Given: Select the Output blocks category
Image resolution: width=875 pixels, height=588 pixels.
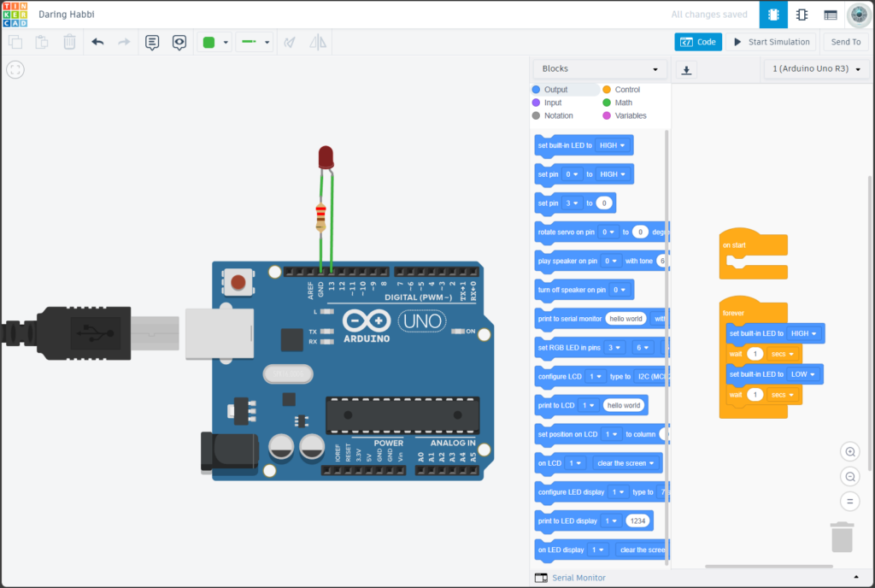Looking at the screenshot, I should point(565,89).
